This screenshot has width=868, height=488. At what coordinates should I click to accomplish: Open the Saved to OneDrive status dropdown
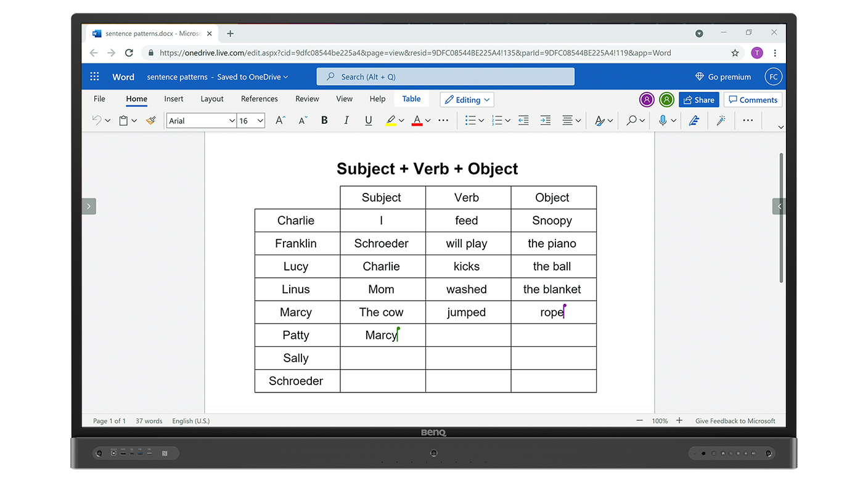[285, 76]
